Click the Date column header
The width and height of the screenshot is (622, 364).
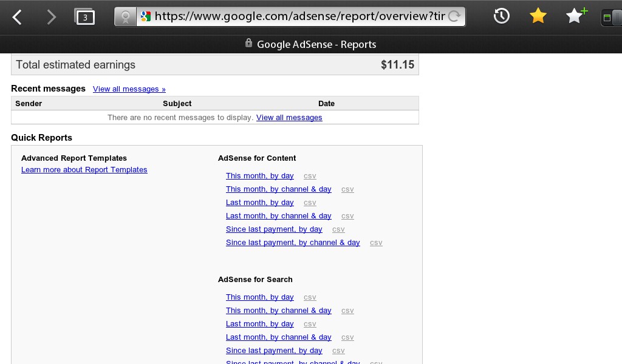tap(326, 103)
